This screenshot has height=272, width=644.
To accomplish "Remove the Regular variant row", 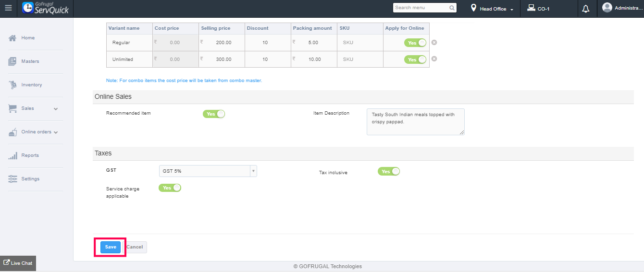I will 434,43.
